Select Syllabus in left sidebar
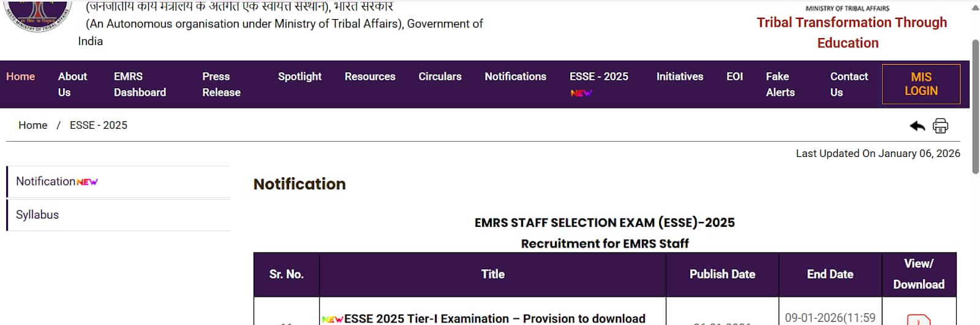Screen dimensions: 980x325 click(37, 215)
